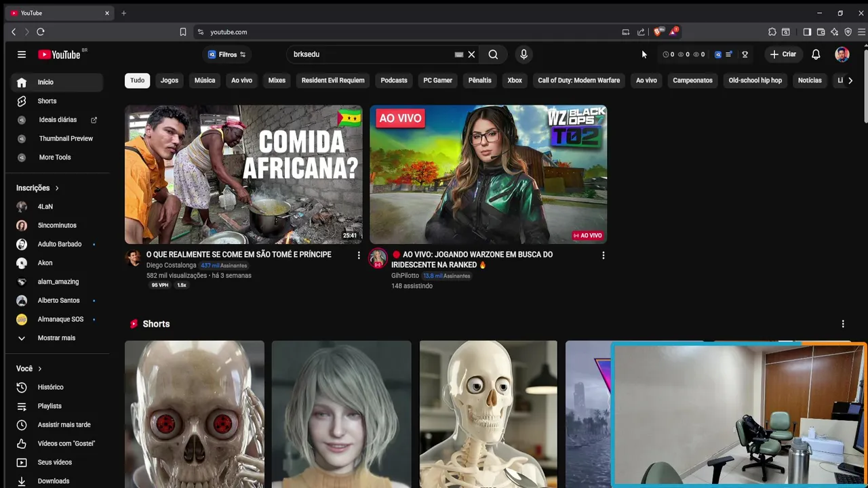The height and width of the screenshot is (488, 868).
Task: Select the PC Gamer chip
Action: tap(437, 80)
